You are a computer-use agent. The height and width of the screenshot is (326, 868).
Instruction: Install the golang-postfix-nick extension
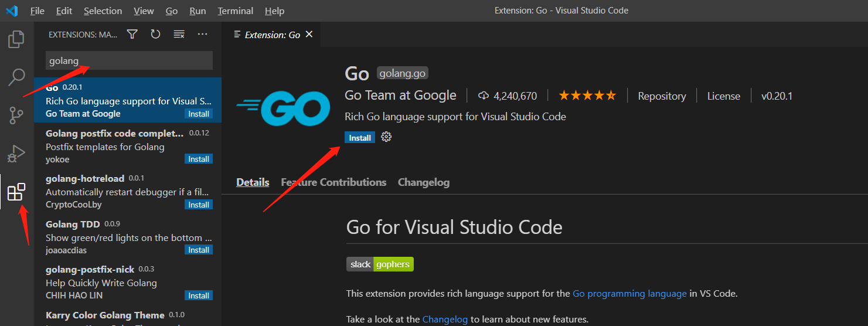pos(199,296)
